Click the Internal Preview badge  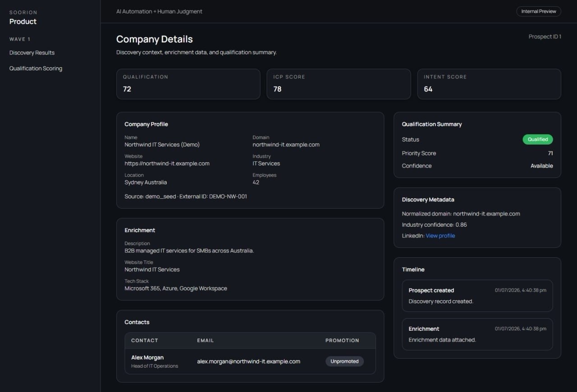(539, 11)
